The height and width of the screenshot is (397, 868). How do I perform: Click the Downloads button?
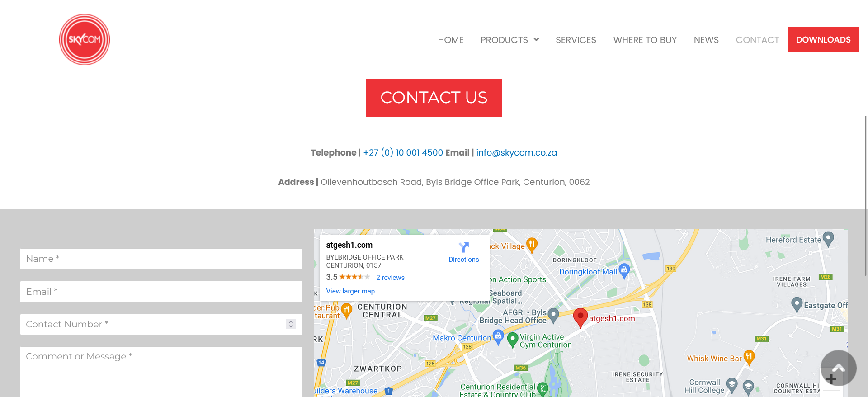click(823, 39)
